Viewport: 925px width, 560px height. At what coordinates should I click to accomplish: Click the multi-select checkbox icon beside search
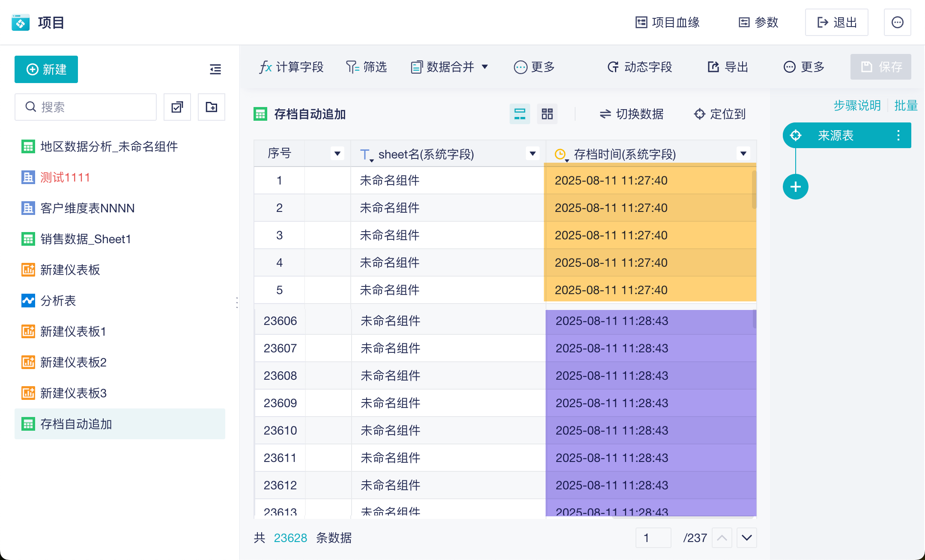(x=177, y=107)
